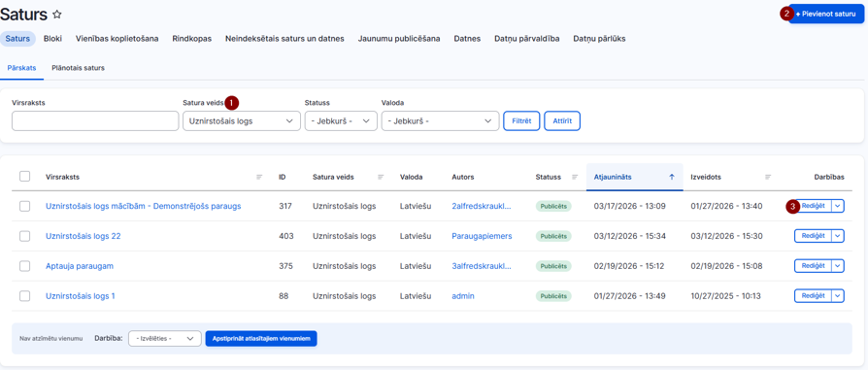Toggle the select-all checkbox in table header
868x370 pixels.
25,176
